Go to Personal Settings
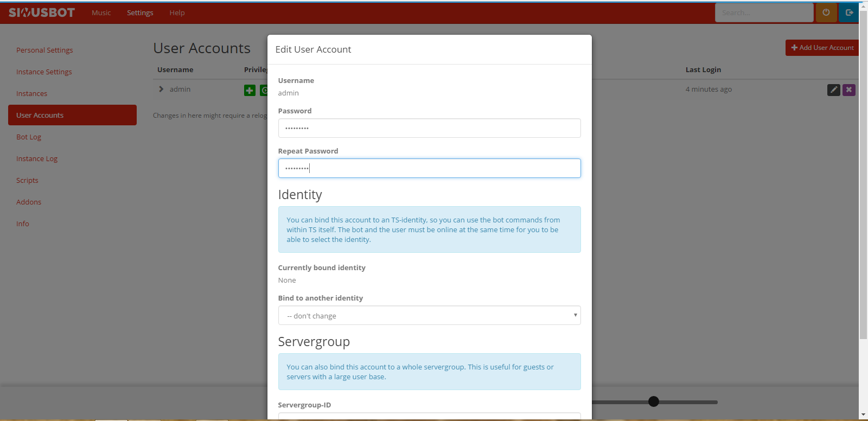868x421 pixels. click(44, 50)
